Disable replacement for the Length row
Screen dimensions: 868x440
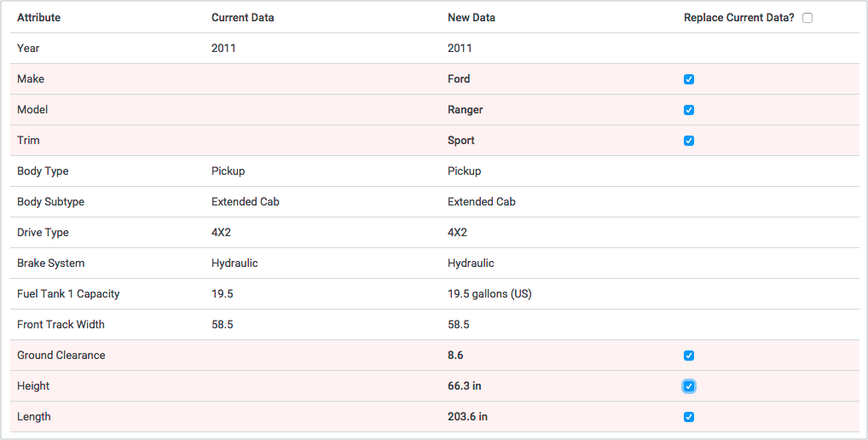coord(689,417)
